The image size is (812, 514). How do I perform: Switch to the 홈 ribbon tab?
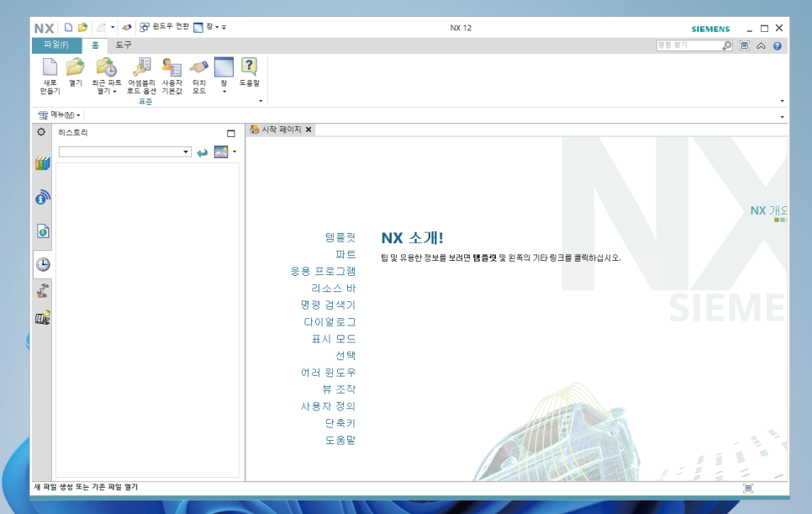[x=95, y=45]
